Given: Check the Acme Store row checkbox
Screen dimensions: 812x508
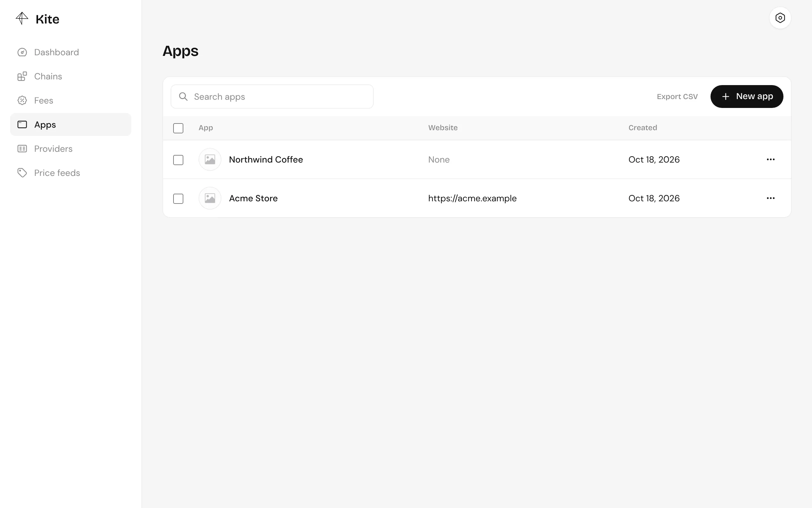Looking at the screenshot, I should [178, 199].
